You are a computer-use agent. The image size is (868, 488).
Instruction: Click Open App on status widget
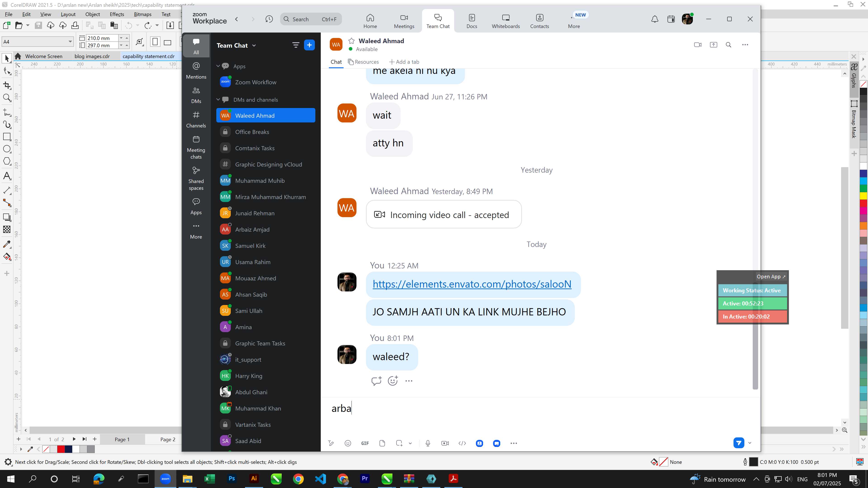click(x=771, y=277)
